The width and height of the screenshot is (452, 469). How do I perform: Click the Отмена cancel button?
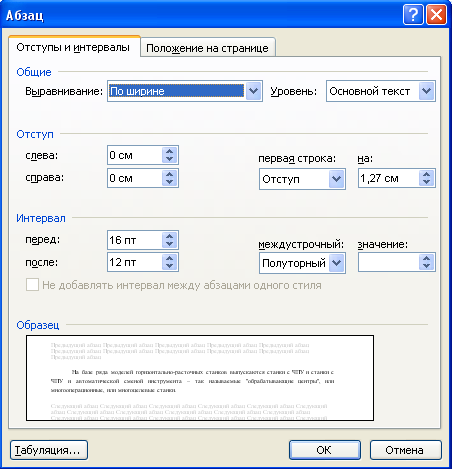405,450
